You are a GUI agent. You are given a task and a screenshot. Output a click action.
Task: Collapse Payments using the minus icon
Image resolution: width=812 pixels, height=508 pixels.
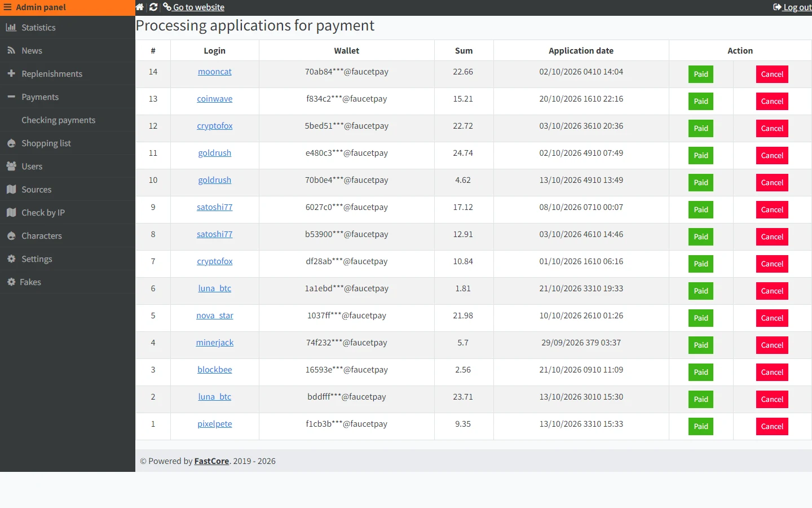tap(11, 97)
